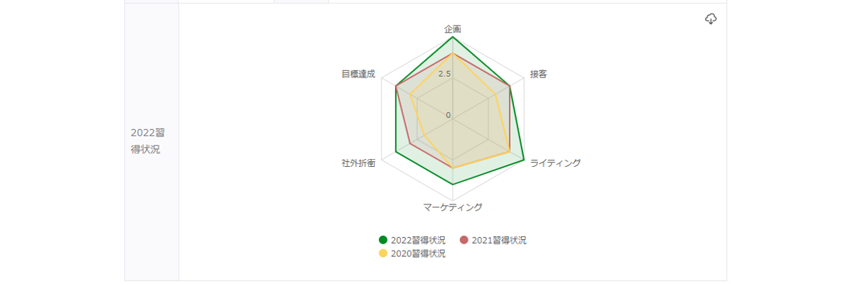
Task: Select green 2022 data point on マーケティング axis
Action: [x=453, y=184]
